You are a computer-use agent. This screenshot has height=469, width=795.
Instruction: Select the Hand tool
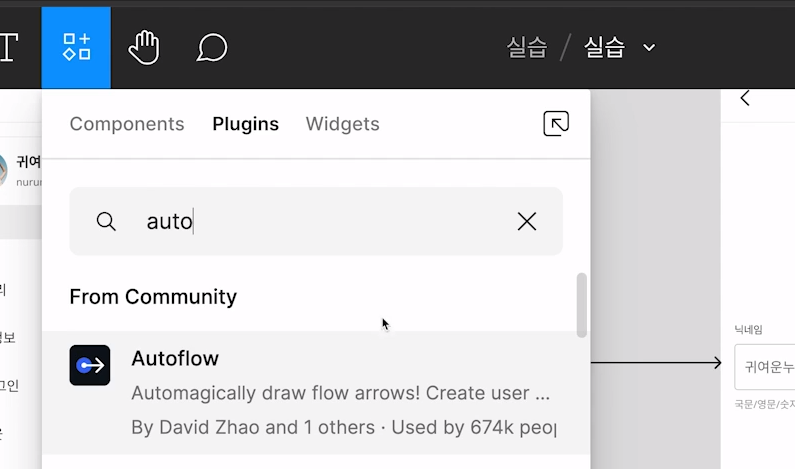[144, 47]
